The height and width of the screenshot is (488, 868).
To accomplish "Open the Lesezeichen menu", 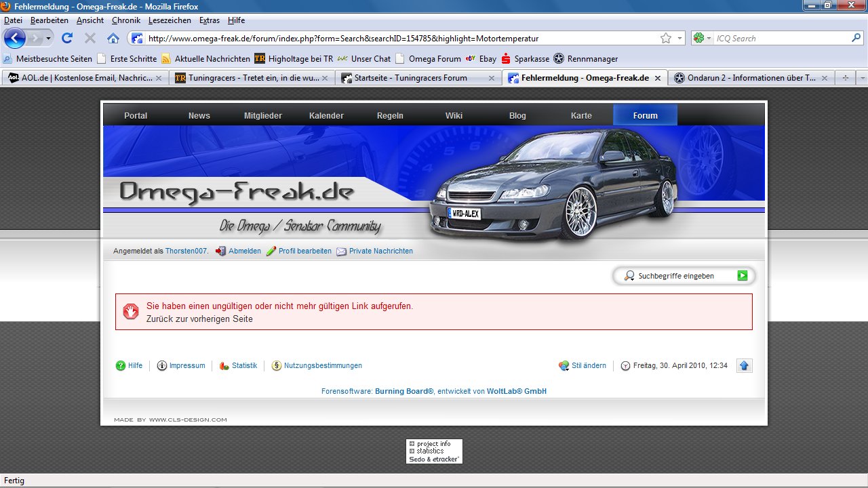I will click(170, 20).
